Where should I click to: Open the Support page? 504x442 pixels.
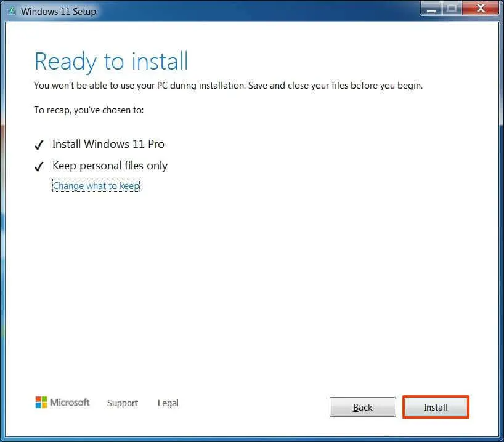click(x=122, y=403)
